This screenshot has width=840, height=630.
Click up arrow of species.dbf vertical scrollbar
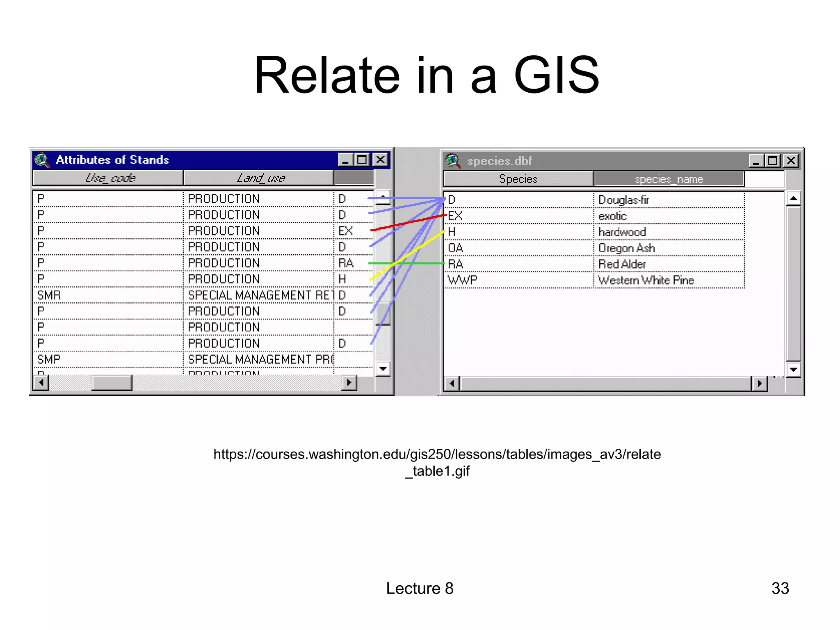tap(794, 199)
